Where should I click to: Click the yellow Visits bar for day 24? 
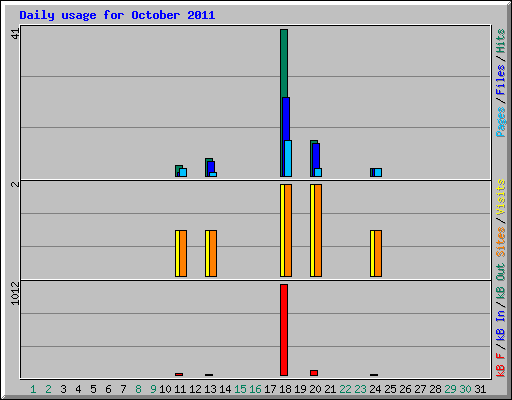(x=372, y=253)
